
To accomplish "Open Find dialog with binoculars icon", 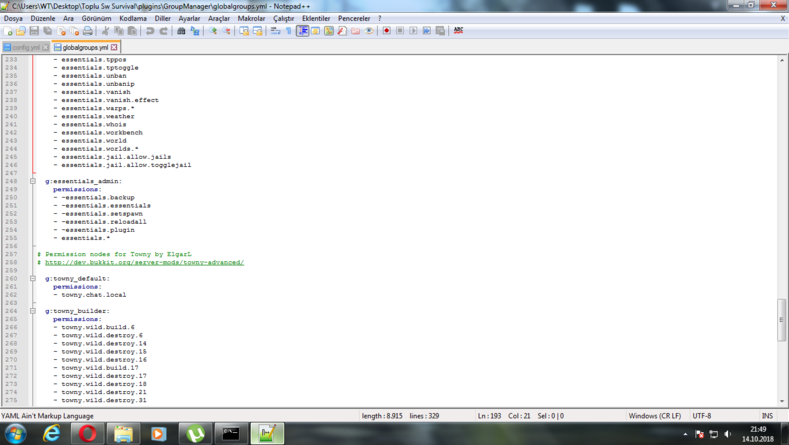I will [181, 31].
